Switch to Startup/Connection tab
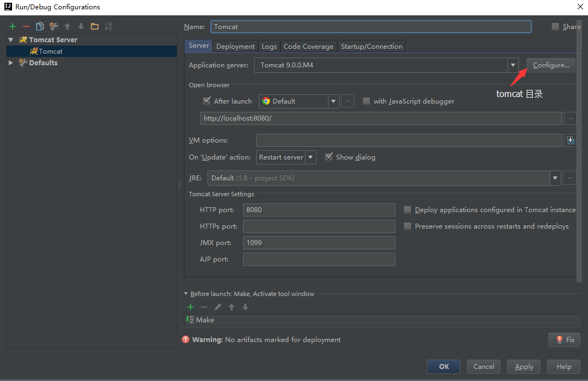Viewport: 588px width, 381px height. click(x=371, y=46)
